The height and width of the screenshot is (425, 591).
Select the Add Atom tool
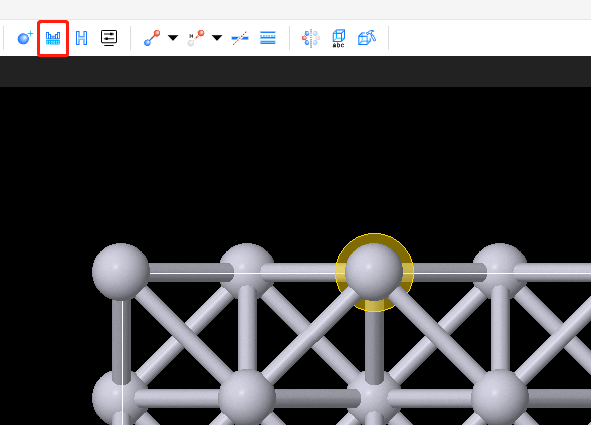(25, 38)
